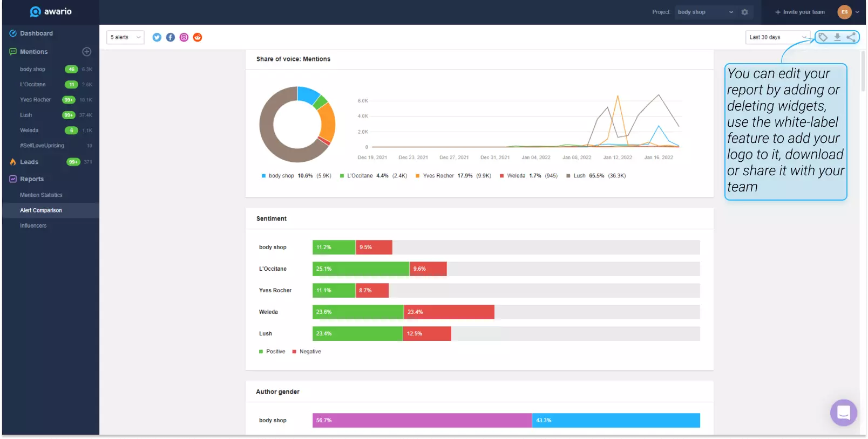Click the 99+ badge beside Leads
Screen dimensions: 868x439
[x=73, y=162]
